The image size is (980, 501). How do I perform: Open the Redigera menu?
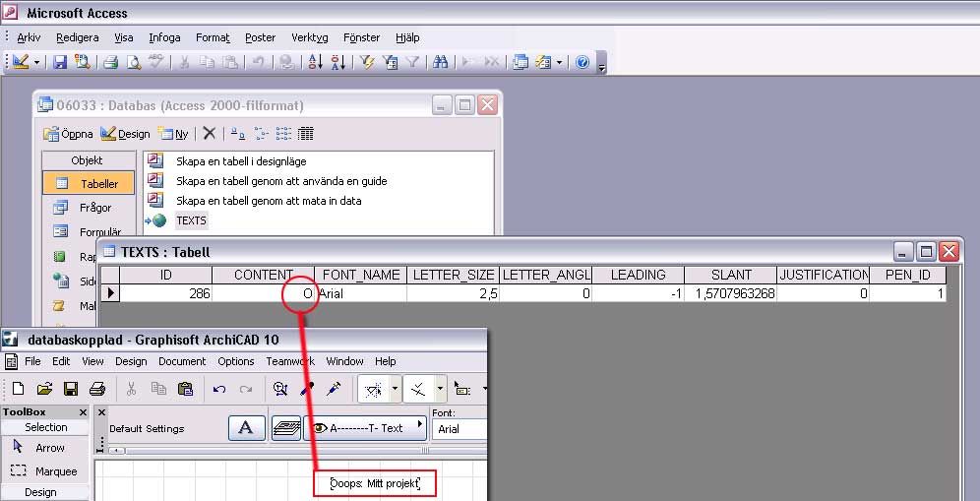coord(78,37)
